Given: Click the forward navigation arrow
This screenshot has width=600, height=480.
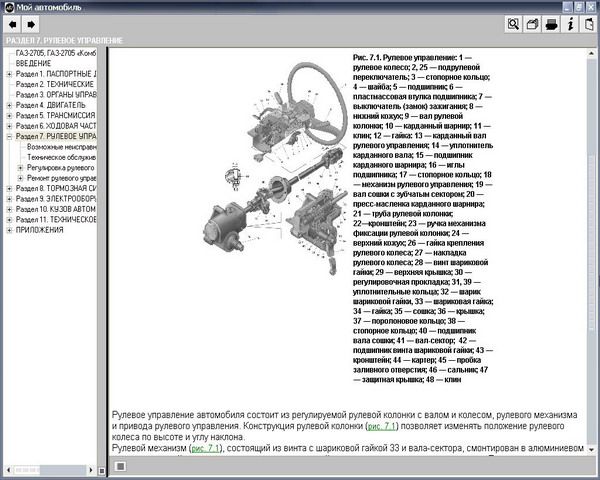Looking at the screenshot, I should tap(30, 24).
